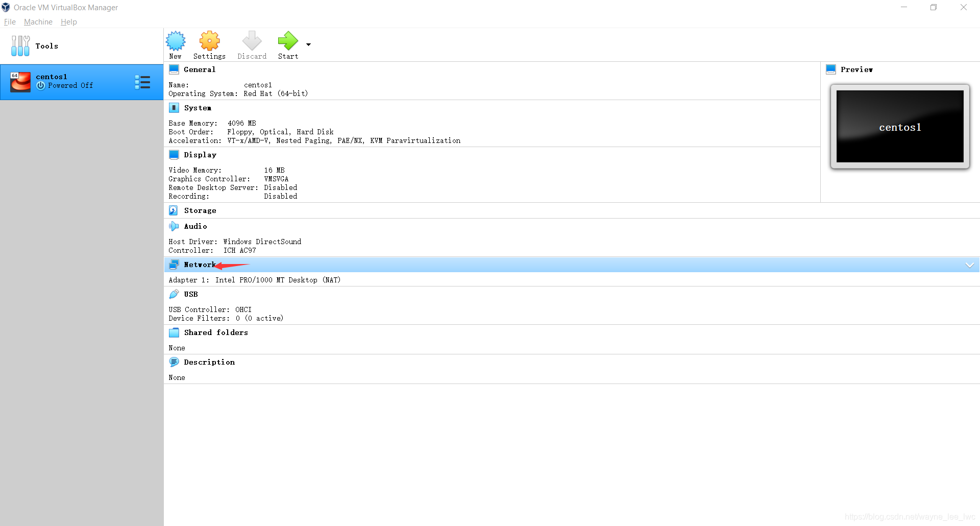The image size is (980, 526).
Task: Click the Discard toolbar icon
Action: click(252, 41)
